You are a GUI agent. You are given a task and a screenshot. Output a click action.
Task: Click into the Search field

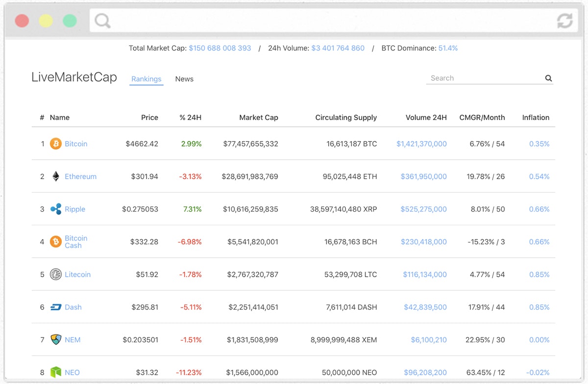470,78
